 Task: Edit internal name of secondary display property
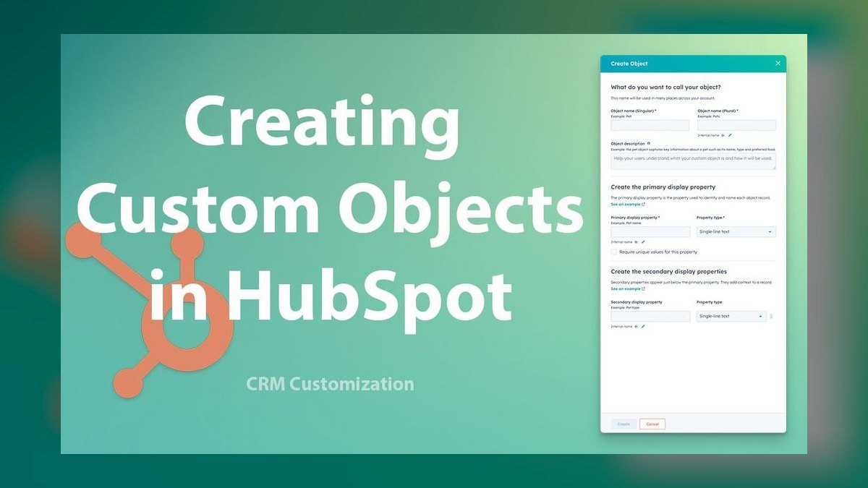tap(643, 326)
